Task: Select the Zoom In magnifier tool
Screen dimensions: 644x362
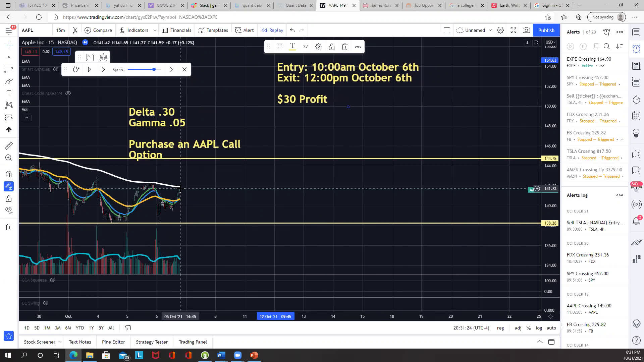Action: tap(9, 158)
